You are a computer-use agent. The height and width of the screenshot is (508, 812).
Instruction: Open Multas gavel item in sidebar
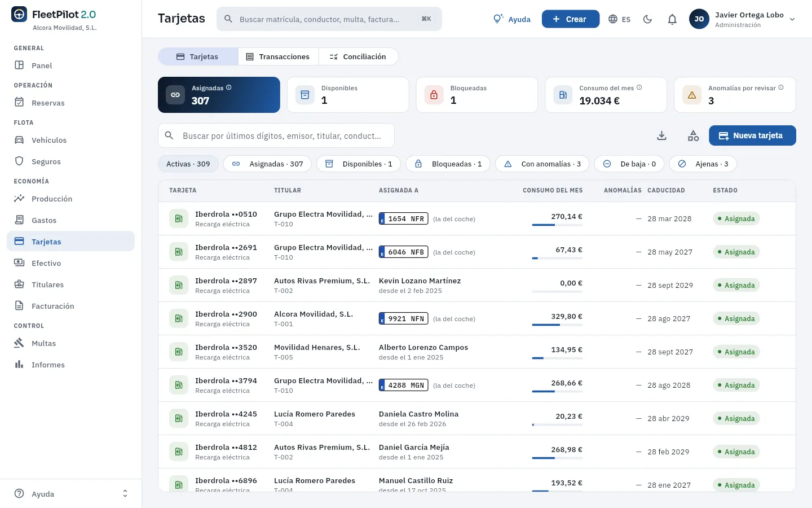[70, 343]
